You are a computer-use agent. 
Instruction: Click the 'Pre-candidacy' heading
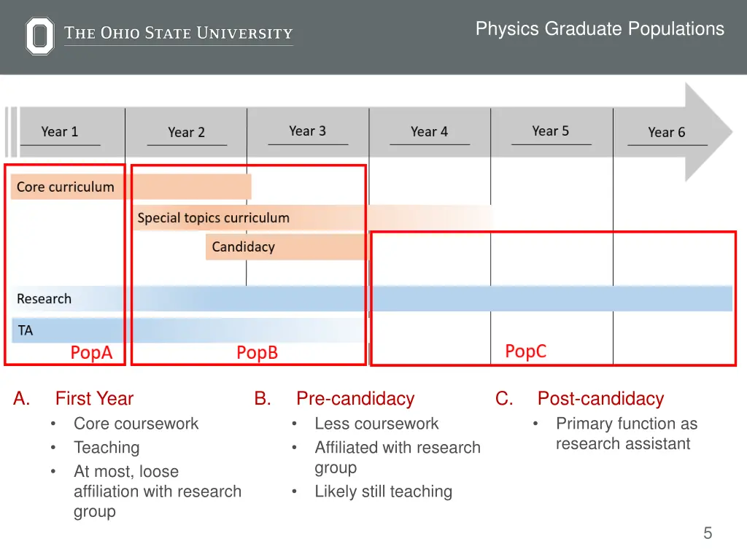pyautogui.click(x=355, y=399)
